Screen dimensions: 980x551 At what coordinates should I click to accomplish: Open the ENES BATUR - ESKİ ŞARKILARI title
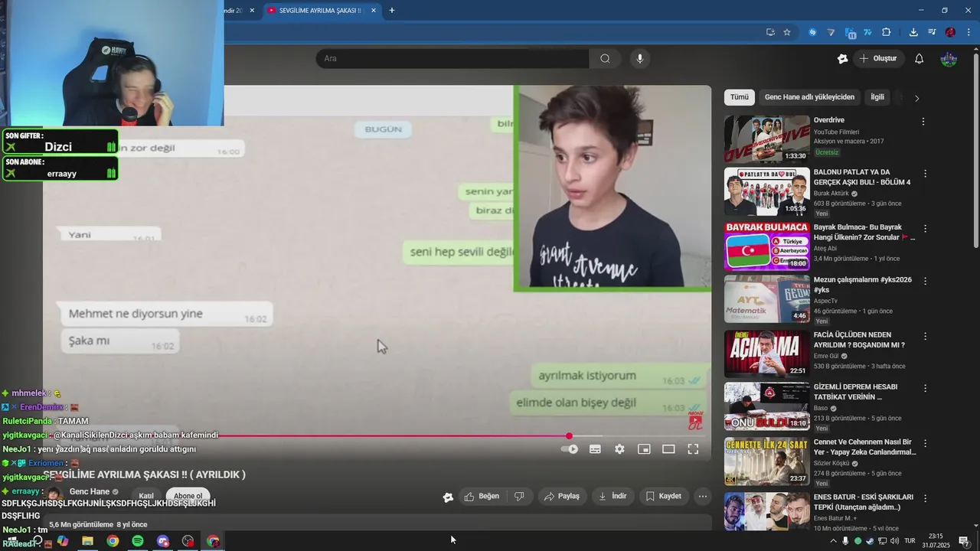point(863,502)
